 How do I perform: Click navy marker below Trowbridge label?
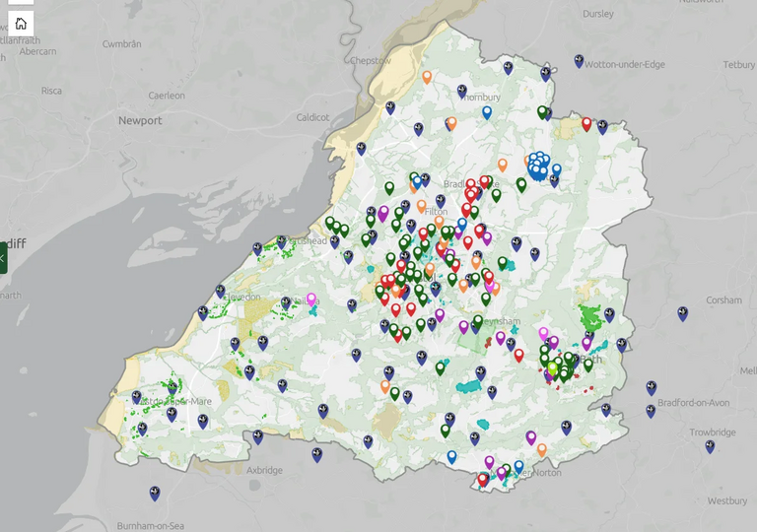[710, 446]
